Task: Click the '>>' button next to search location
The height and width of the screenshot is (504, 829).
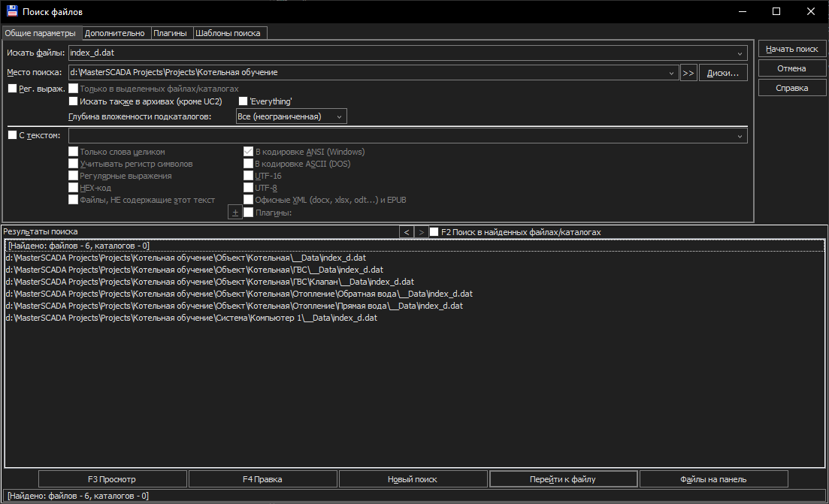Action: coord(688,73)
